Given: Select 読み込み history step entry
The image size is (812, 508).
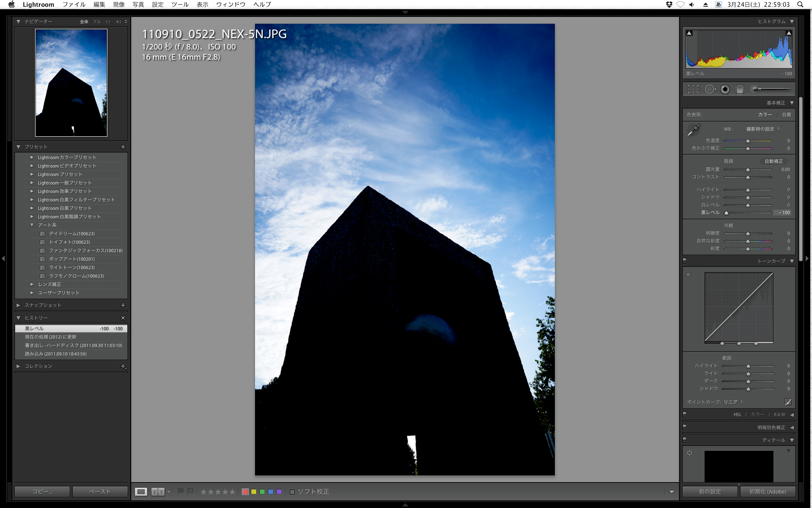Looking at the screenshot, I should pyautogui.click(x=55, y=354).
